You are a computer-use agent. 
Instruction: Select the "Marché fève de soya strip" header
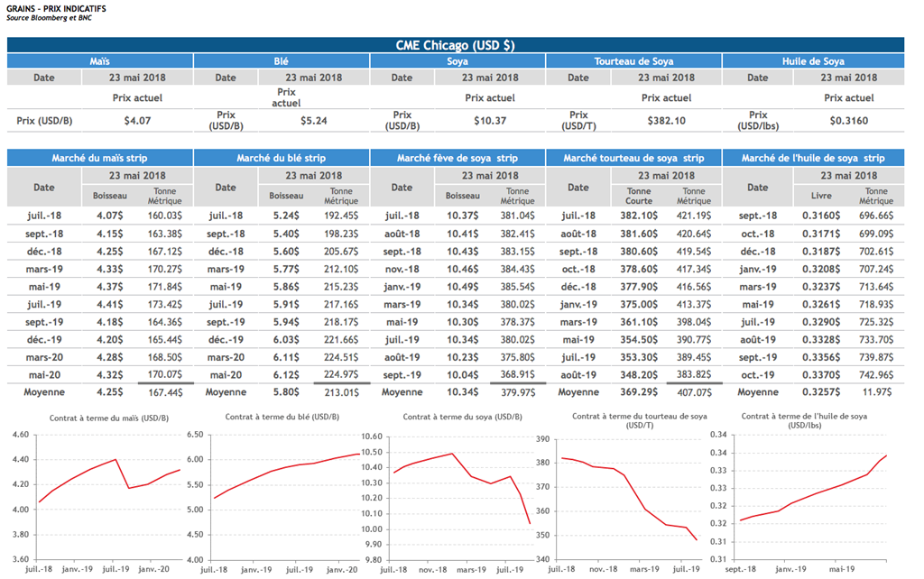coord(457,158)
